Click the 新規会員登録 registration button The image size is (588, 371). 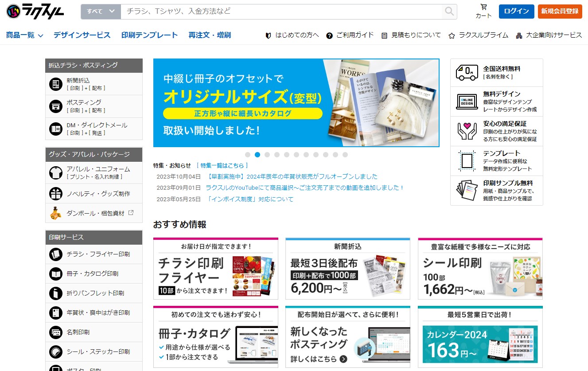coord(560,12)
